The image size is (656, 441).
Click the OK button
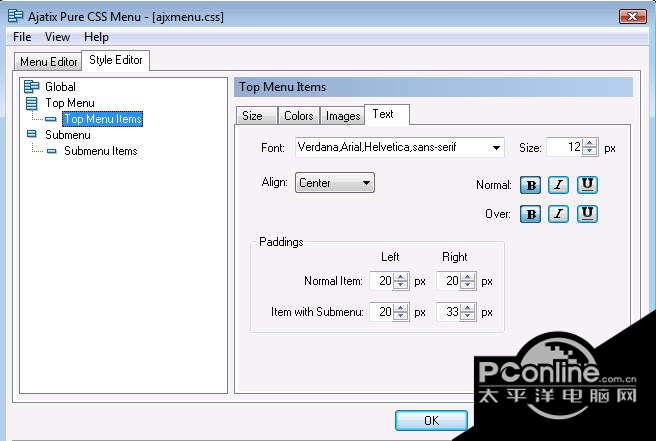(431, 420)
